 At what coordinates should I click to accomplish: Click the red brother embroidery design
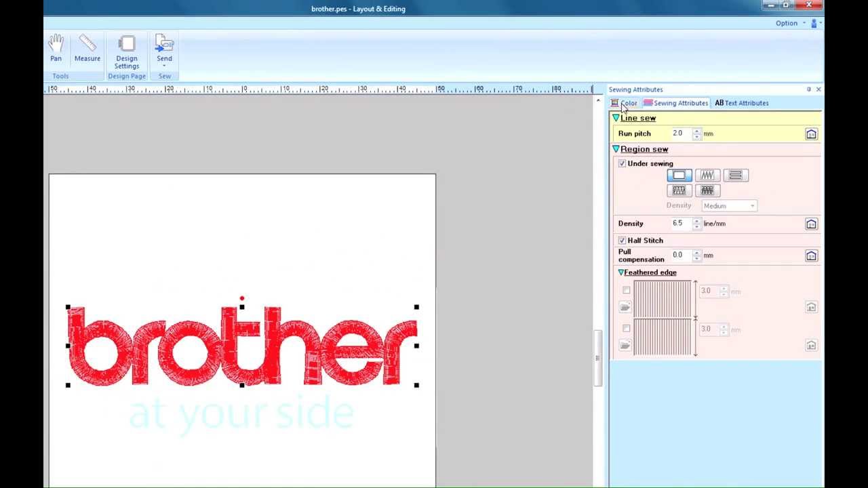[x=242, y=346]
